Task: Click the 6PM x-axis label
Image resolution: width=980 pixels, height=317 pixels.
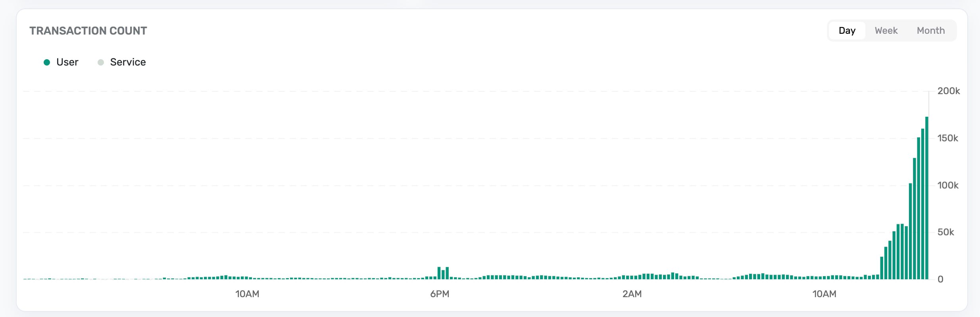Action: 440,294
